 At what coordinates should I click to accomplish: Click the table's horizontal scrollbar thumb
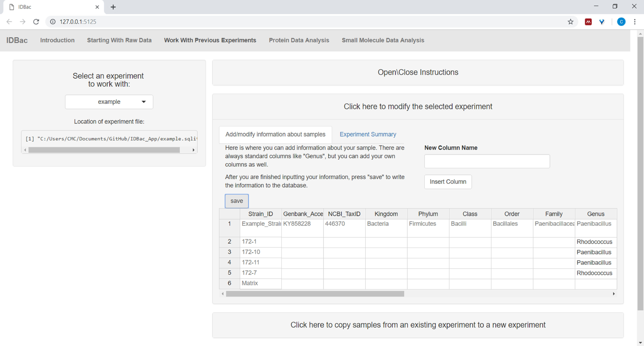(315, 294)
